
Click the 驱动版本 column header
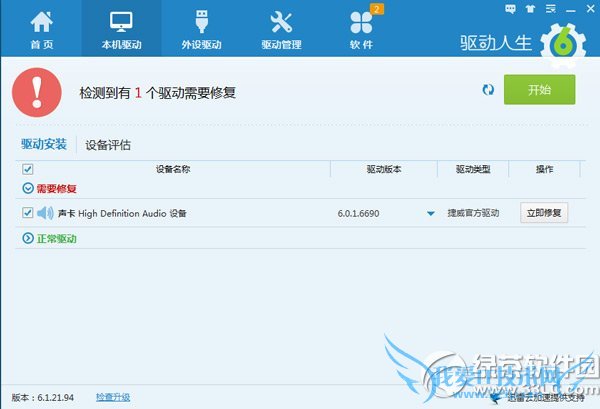[x=384, y=169]
